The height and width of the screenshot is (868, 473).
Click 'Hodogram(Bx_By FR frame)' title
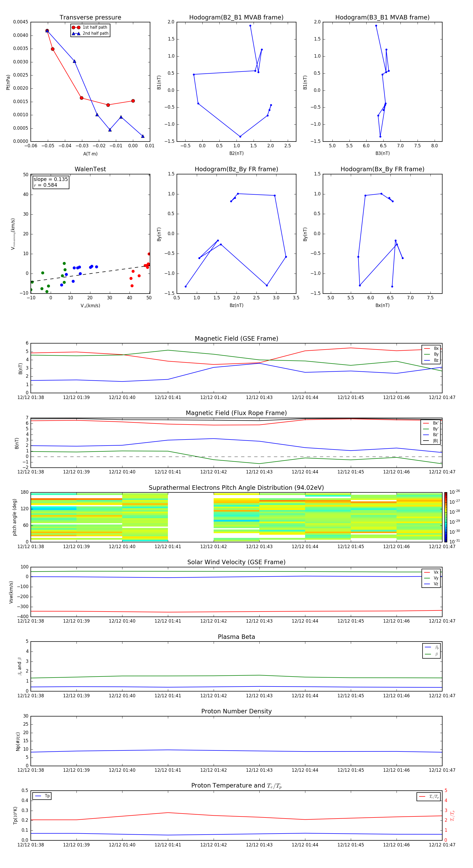tap(382, 169)
